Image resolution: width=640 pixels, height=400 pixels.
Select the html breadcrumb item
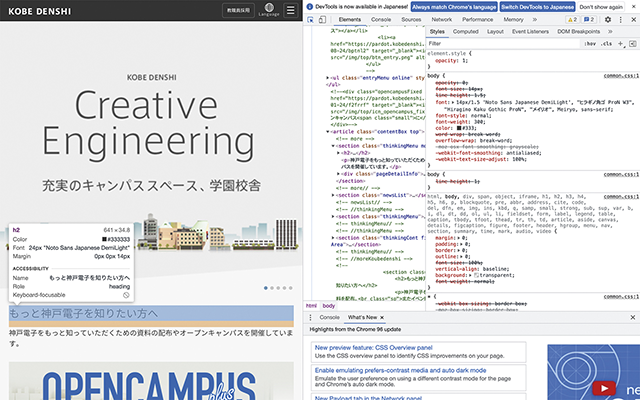click(311, 306)
